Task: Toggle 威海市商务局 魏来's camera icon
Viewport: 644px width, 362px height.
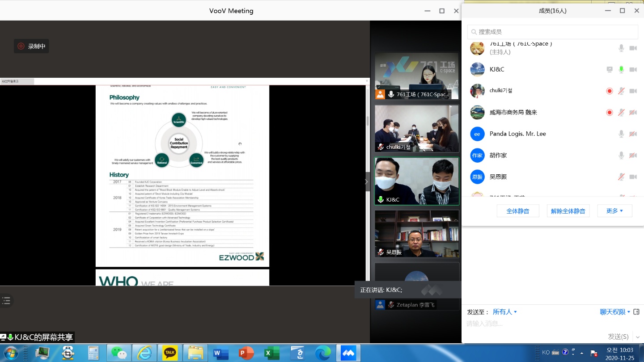Action: coord(633,112)
